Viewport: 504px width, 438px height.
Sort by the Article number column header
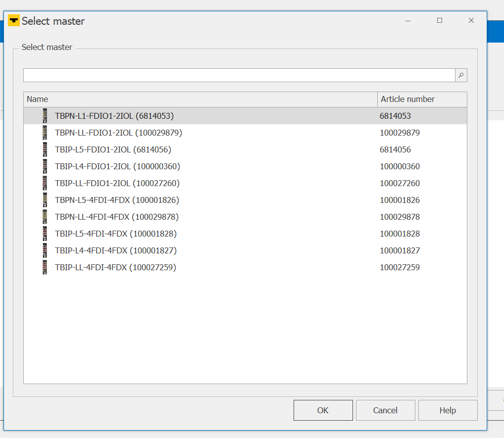point(422,99)
